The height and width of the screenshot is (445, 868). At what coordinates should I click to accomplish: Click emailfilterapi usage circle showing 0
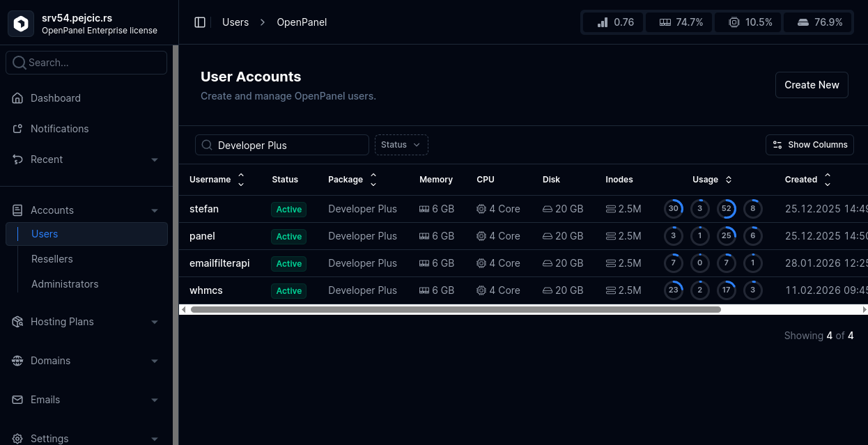pos(700,263)
